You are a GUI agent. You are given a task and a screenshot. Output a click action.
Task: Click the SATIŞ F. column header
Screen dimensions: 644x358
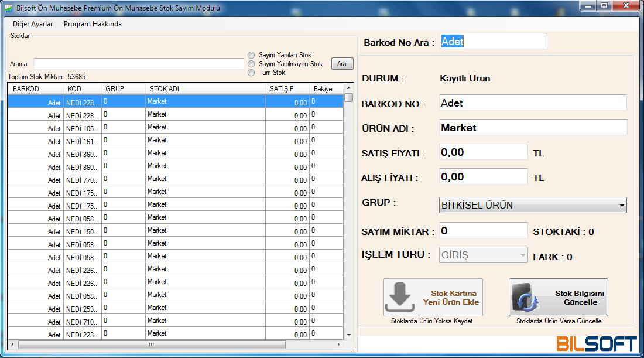click(287, 89)
